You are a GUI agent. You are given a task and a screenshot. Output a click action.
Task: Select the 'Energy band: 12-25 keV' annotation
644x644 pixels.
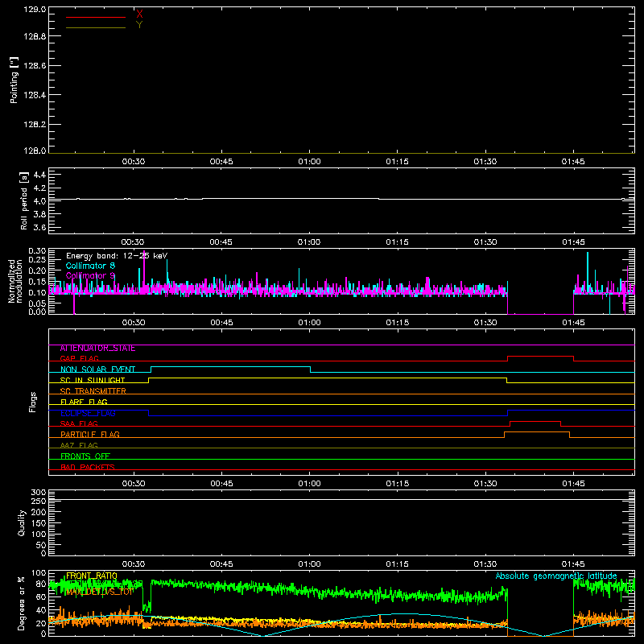pos(117,256)
